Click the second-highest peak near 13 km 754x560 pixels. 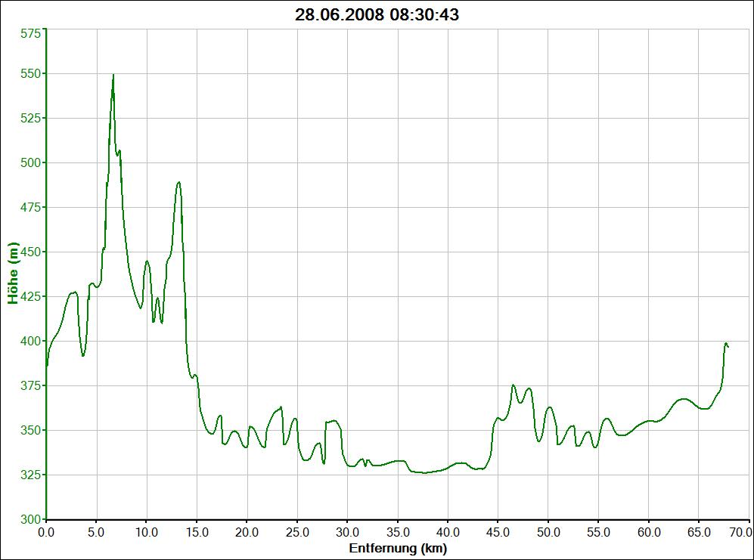click(x=178, y=182)
